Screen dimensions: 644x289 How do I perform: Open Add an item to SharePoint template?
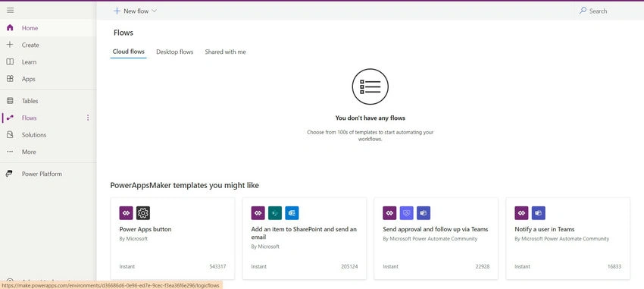coord(305,238)
